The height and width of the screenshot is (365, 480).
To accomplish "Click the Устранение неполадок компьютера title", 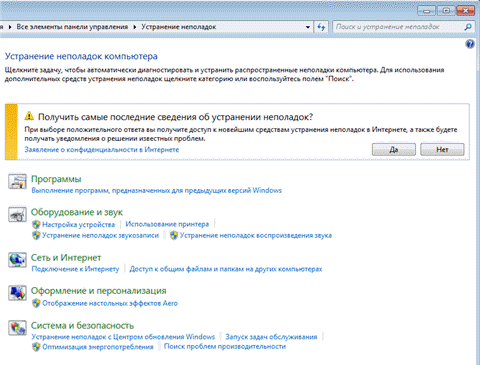I will [81, 56].
